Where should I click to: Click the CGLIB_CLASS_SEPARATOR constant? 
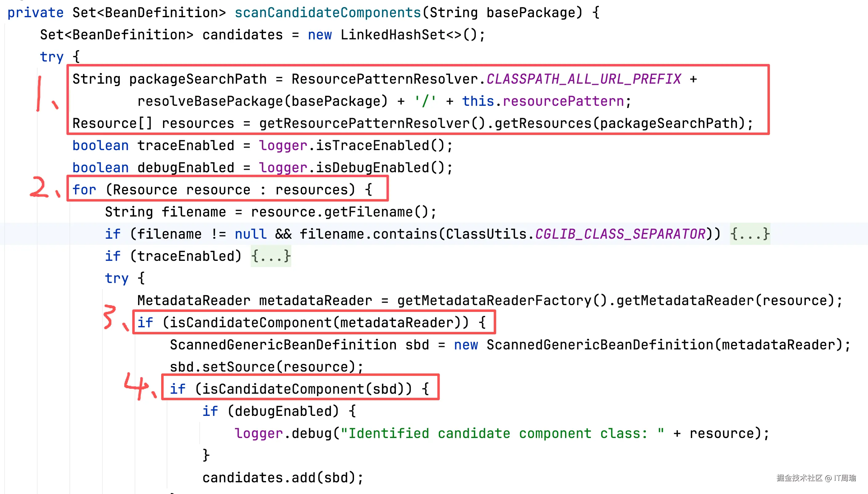click(620, 234)
